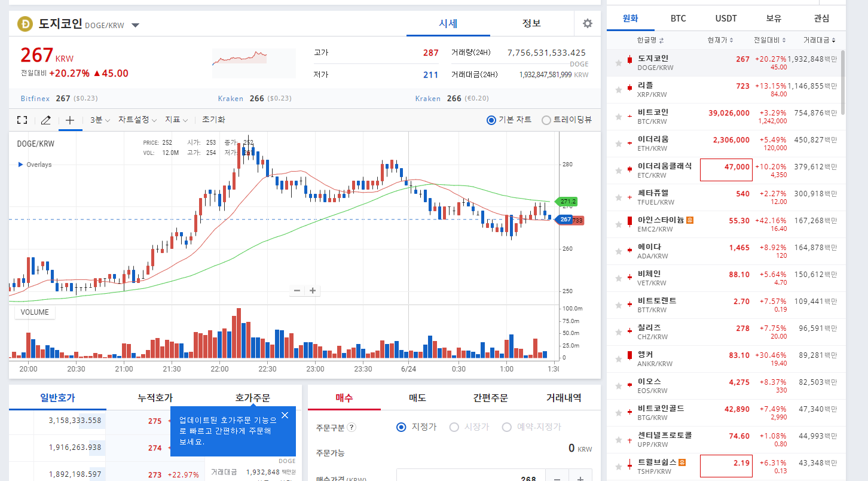Image resolution: width=868 pixels, height=481 pixels.
Task: Favorite 아인스타이늄 with star icon
Action: 619,224
